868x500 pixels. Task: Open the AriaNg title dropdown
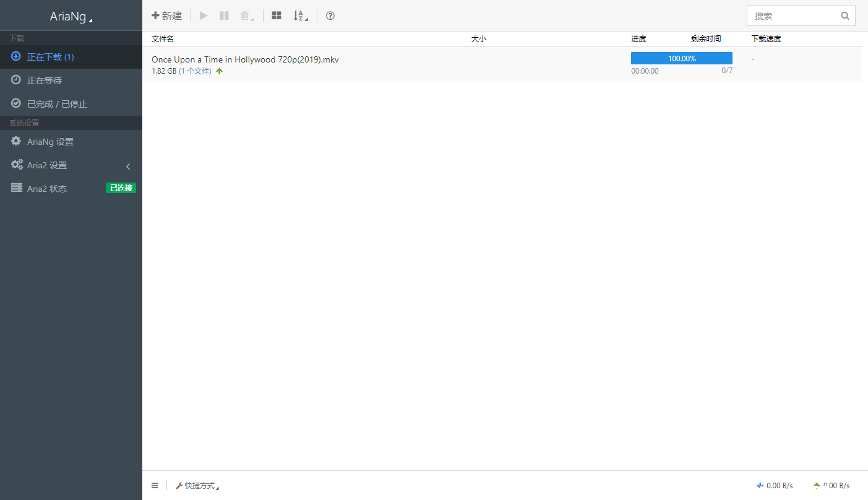pos(71,17)
